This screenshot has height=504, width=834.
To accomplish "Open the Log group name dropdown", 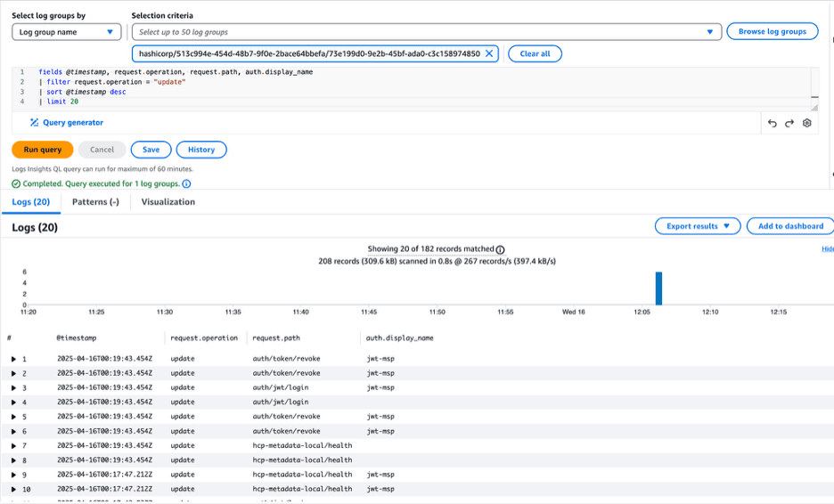I will tap(67, 32).
